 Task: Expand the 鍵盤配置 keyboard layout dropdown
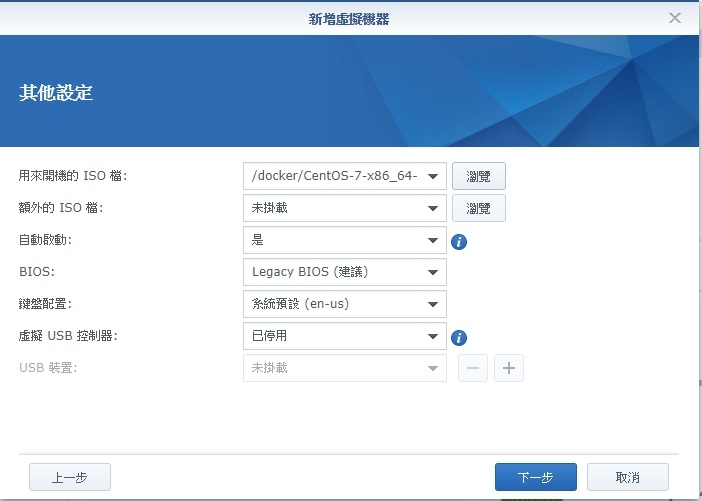[x=345, y=304]
